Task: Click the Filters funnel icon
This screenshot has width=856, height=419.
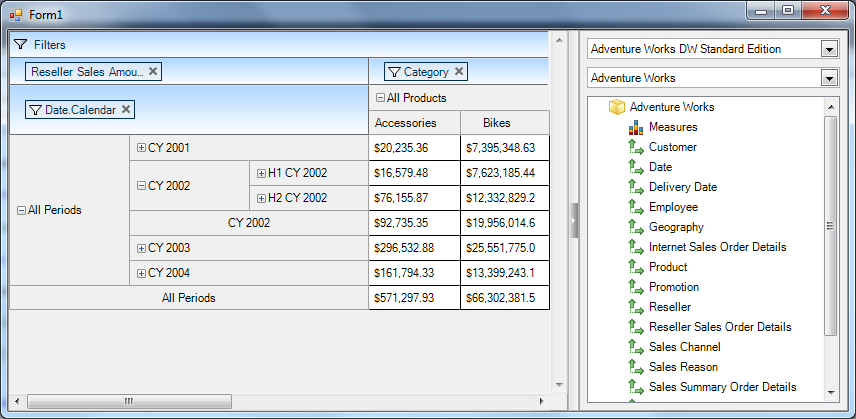Action: pyautogui.click(x=20, y=45)
